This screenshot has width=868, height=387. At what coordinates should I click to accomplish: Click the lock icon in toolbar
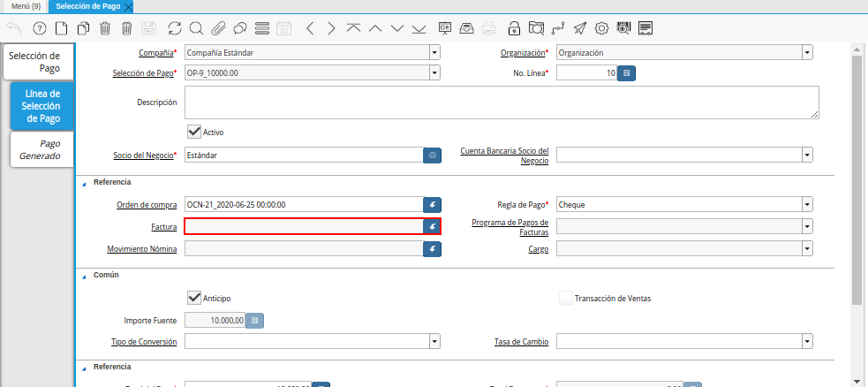pos(512,28)
